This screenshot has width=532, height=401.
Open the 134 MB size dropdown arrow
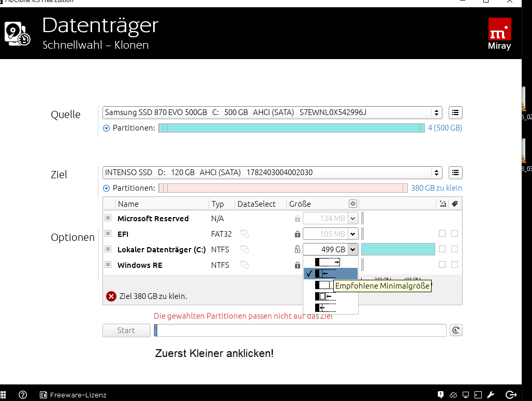click(353, 218)
